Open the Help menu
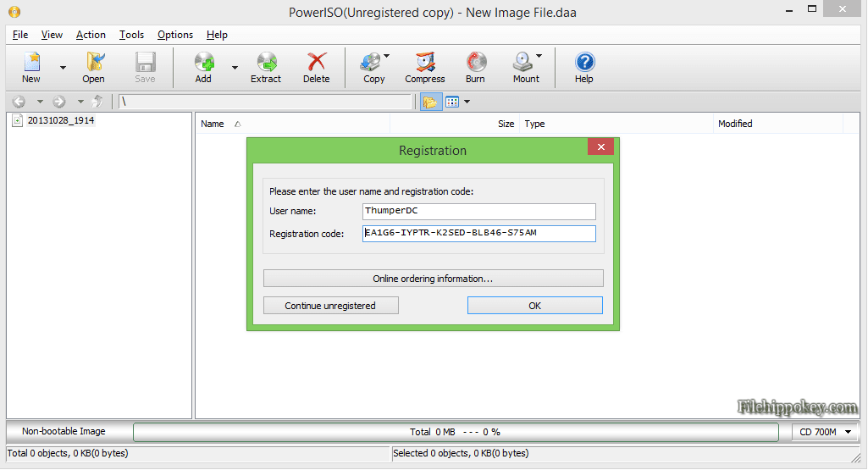Image resolution: width=868 pixels, height=470 pixels. click(217, 35)
